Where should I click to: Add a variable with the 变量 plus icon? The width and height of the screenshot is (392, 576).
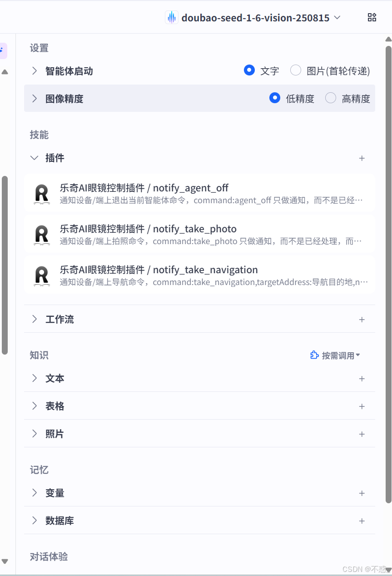[x=362, y=493]
